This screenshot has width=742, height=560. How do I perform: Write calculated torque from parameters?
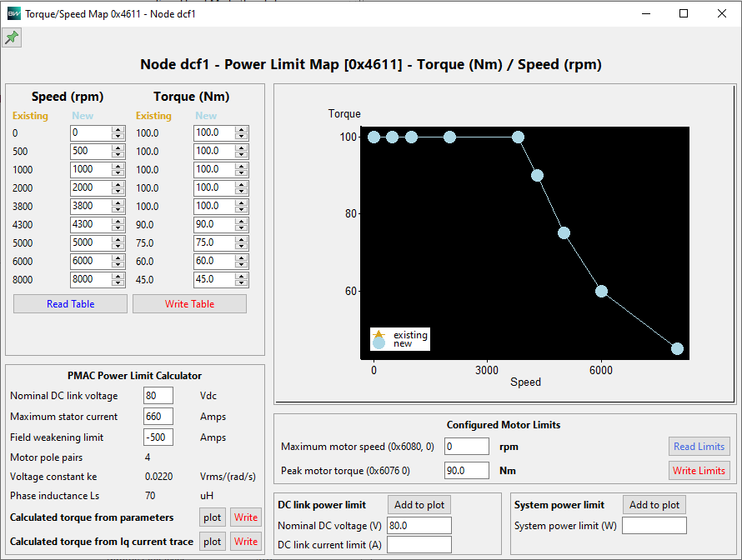tap(246, 517)
